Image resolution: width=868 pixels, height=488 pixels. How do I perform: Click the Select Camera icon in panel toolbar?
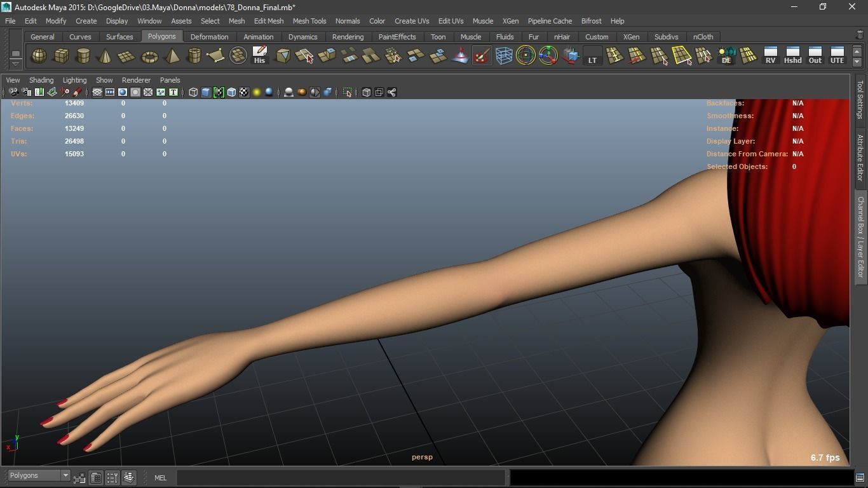13,92
